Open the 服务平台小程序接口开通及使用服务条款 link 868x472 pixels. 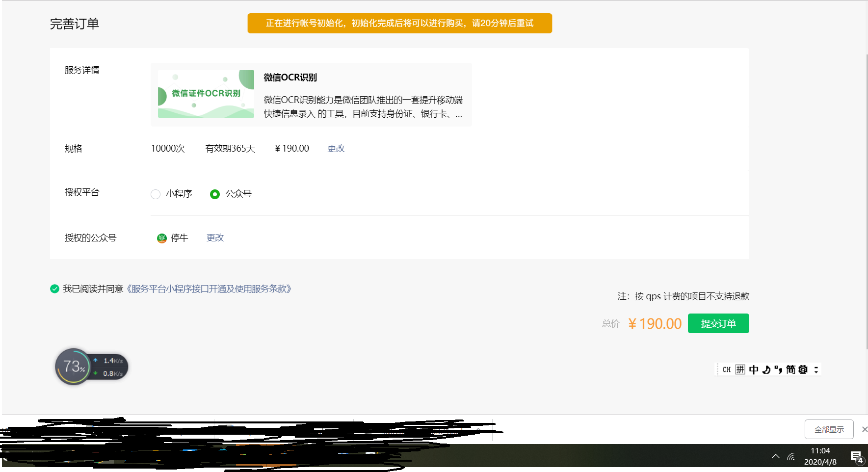(209, 289)
